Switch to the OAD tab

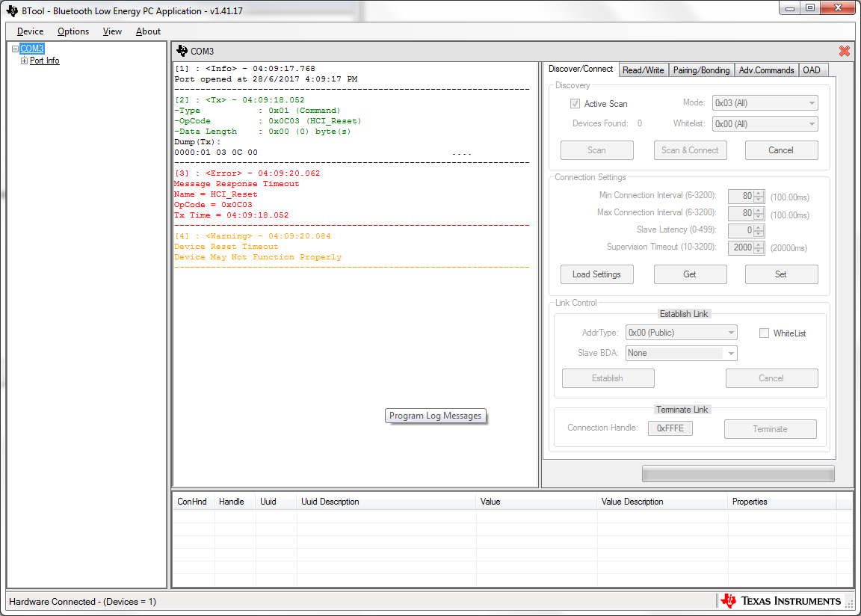812,70
